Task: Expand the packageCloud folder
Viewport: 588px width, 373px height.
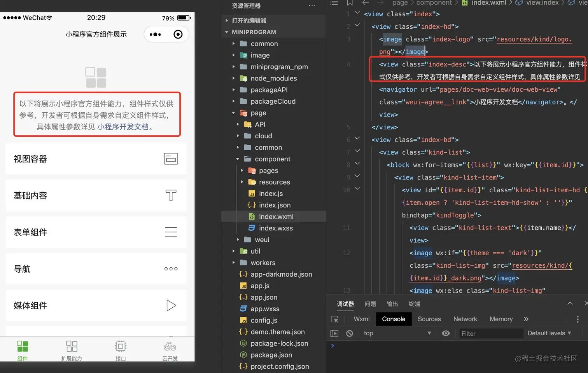Action: 274,101
